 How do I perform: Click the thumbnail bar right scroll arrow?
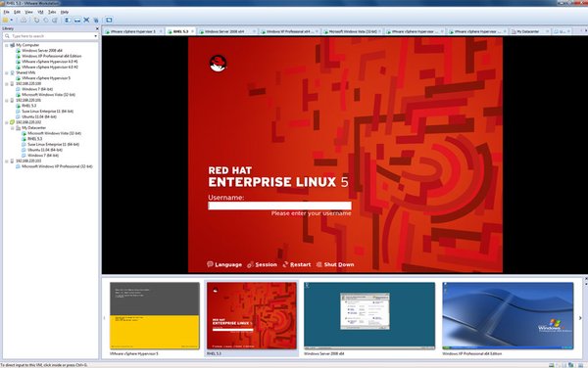click(580, 318)
